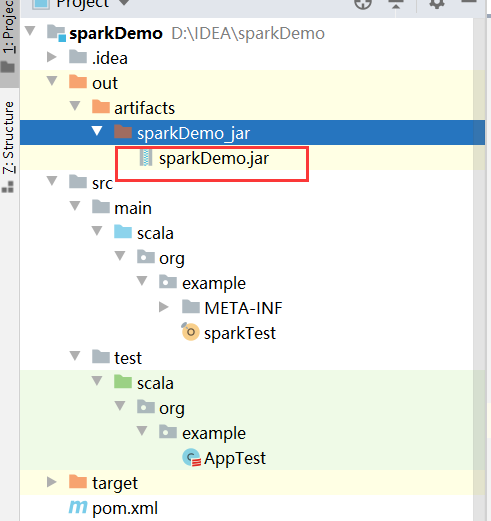Screen dimensions: 491x521
Task: Click the .idea folder icon
Action: (78, 57)
